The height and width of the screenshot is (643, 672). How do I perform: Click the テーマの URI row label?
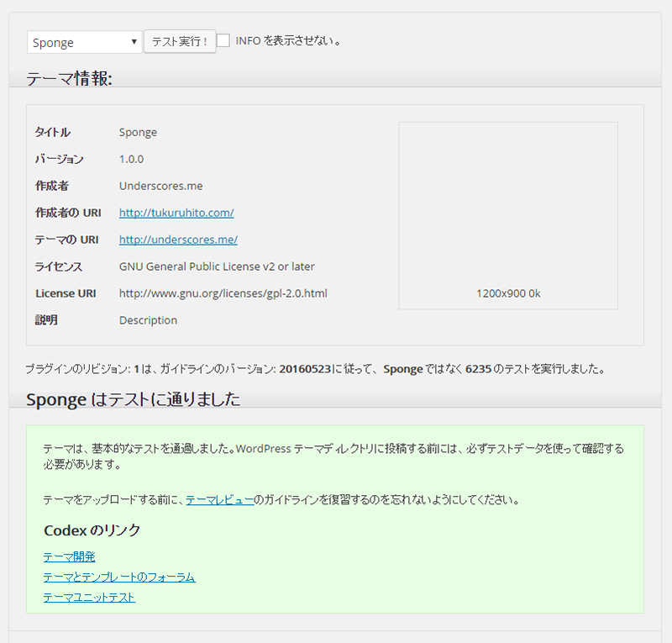point(67,240)
